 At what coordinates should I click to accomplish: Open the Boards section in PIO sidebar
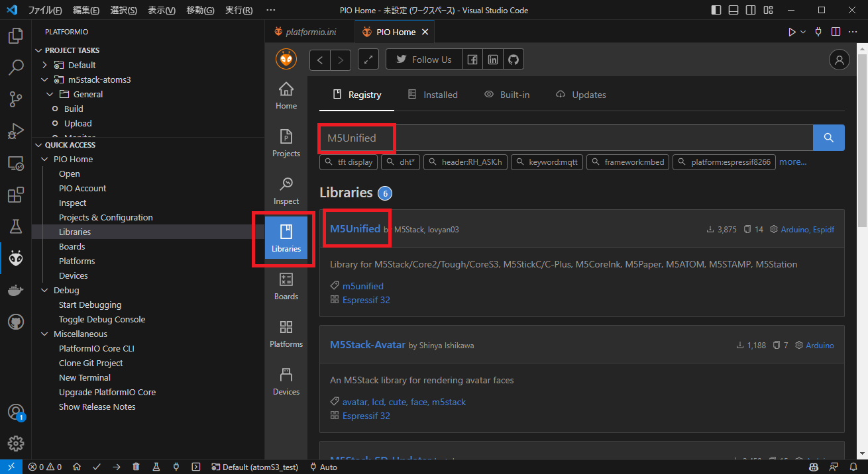[x=286, y=287]
